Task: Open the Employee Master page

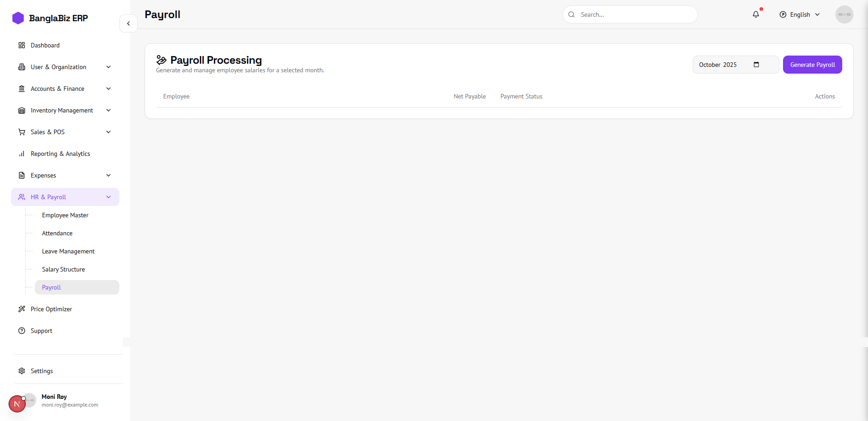Action: [65, 215]
